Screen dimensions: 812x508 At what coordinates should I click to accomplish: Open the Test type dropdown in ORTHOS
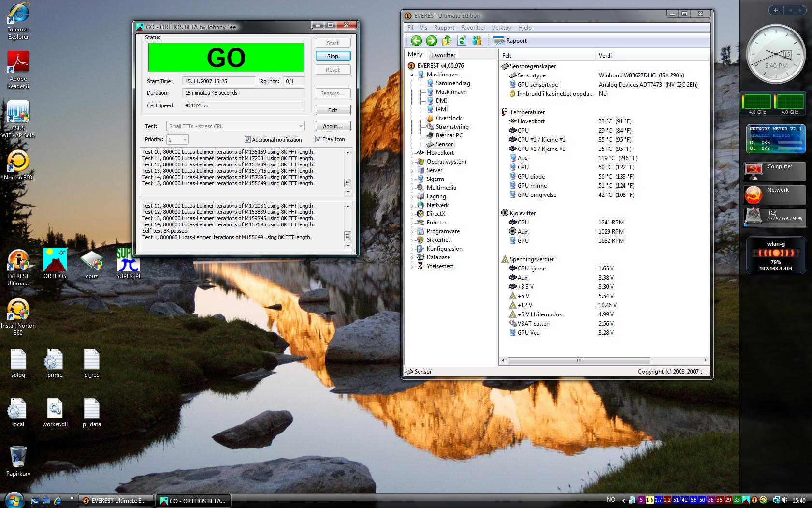235,126
